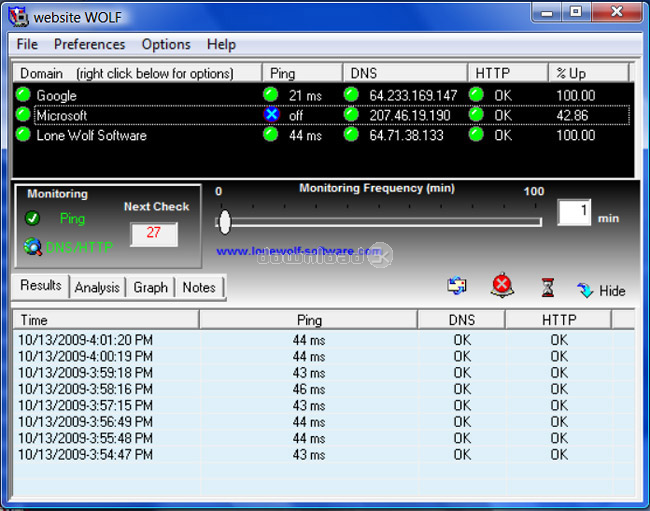Screen dimensions: 650x511
Task: Switch to the Notes tab
Action: (x=199, y=287)
